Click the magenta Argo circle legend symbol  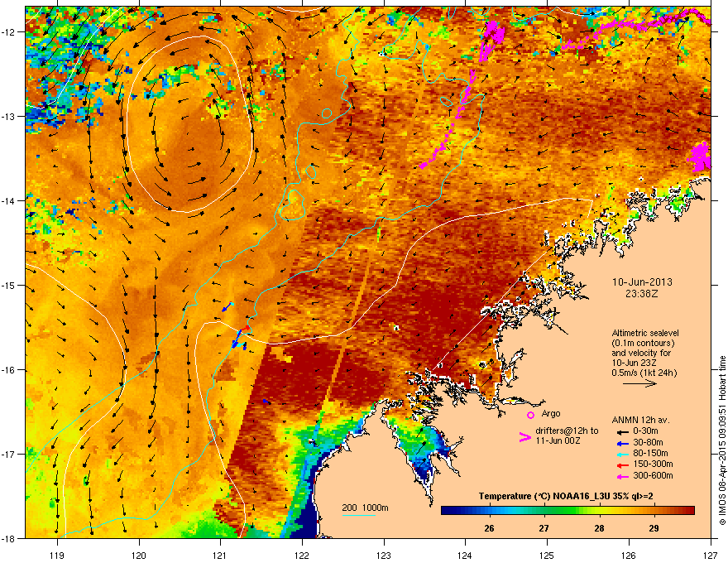530,415
